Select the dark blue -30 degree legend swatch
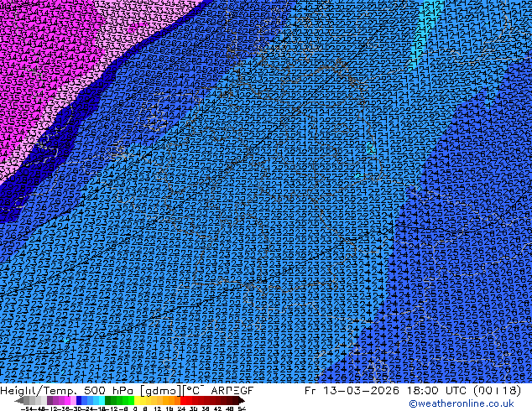532x411 pixels. 79,400
